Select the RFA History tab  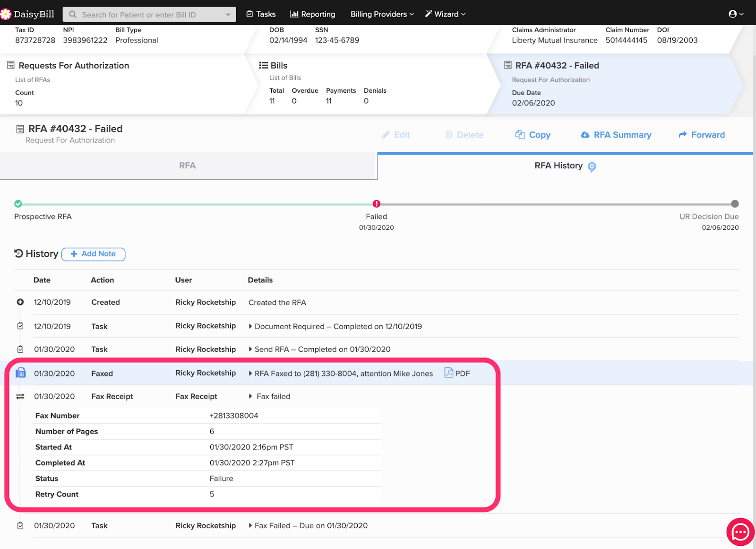click(x=565, y=166)
